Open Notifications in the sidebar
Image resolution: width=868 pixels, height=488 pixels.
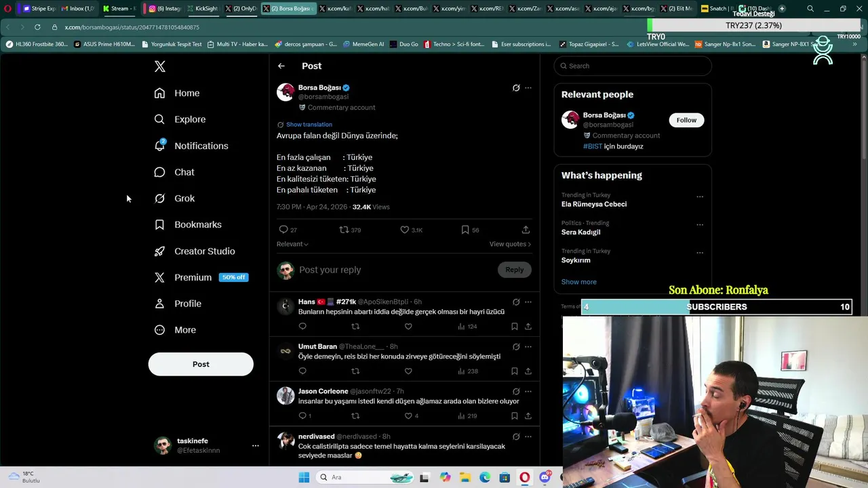(x=191, y=146)
